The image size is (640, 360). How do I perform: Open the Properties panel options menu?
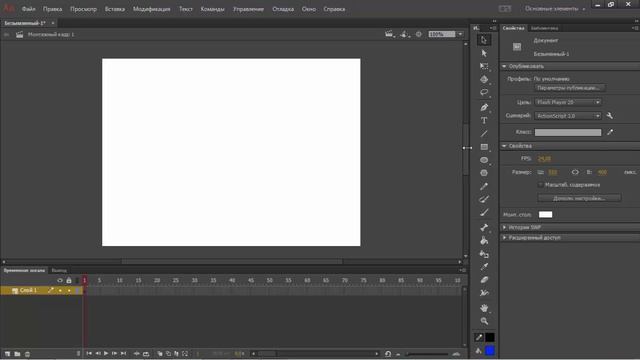(x=635, y=28)
